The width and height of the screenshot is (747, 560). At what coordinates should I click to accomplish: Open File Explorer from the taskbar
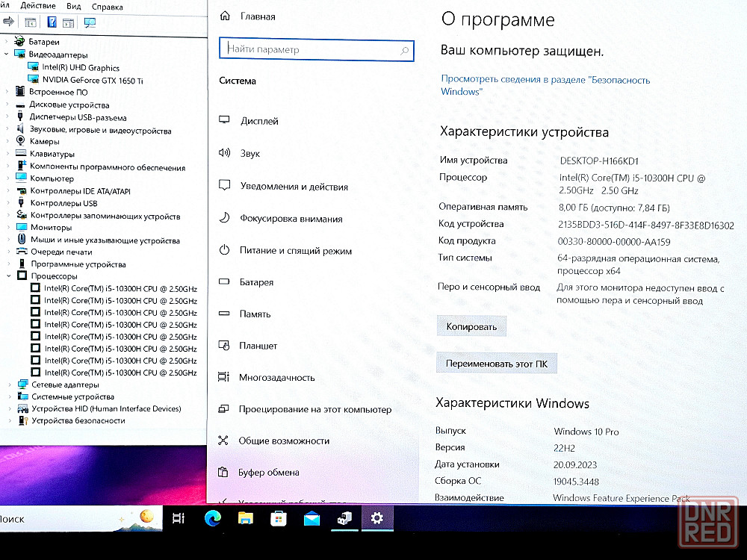coord(245,518)
